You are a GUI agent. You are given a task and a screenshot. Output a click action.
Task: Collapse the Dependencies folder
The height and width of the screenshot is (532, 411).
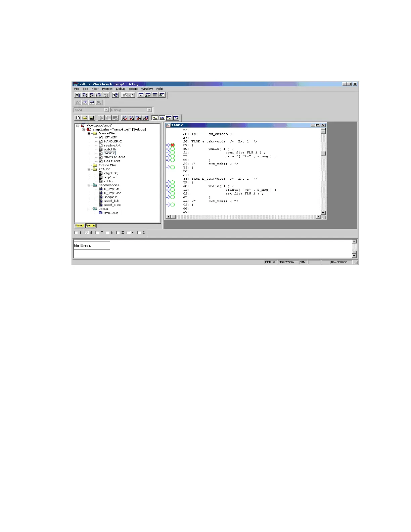pyautogui.click(x=89, y=185)
